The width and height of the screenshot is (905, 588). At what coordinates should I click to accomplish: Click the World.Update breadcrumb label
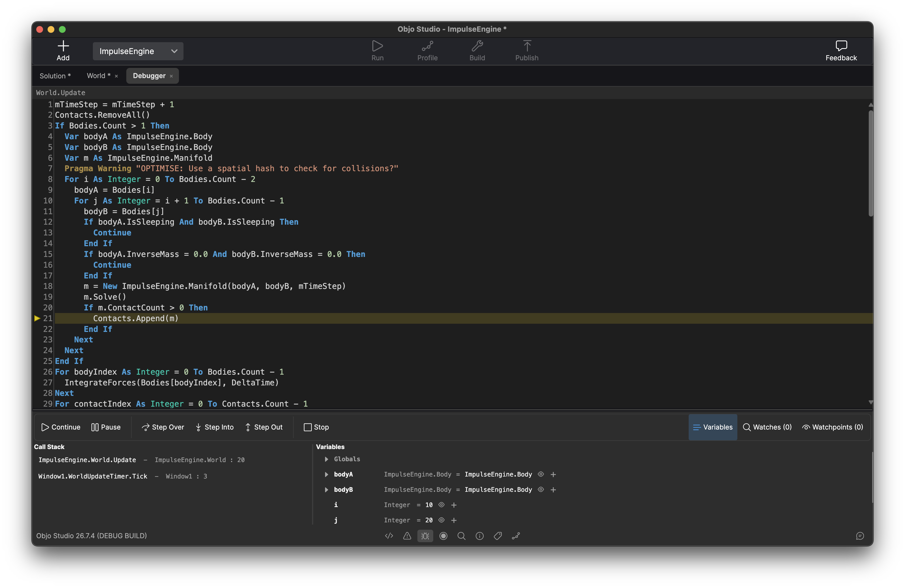pyautogui.click(x=61, y=92)
